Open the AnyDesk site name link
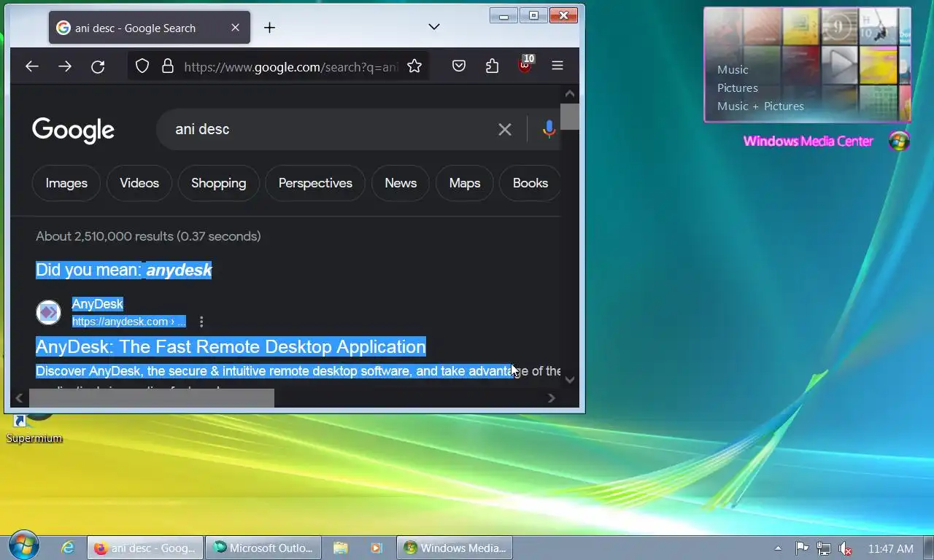 coord(98,304)
